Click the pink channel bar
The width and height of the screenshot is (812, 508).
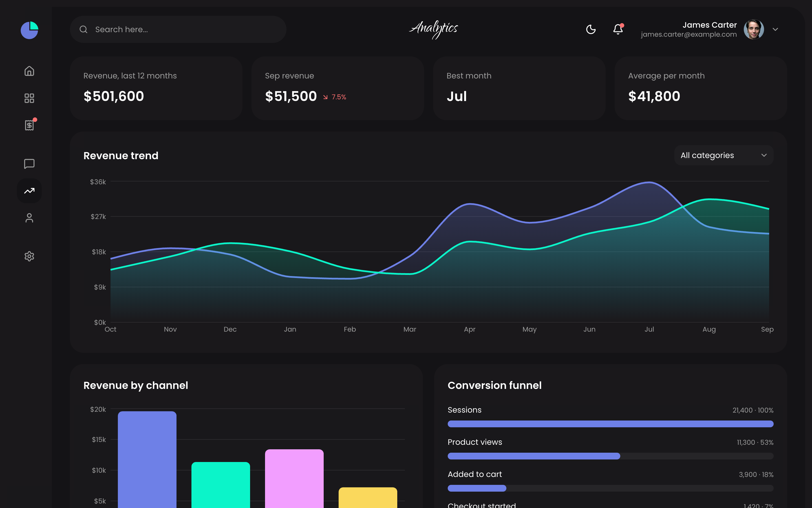[294, 478]
